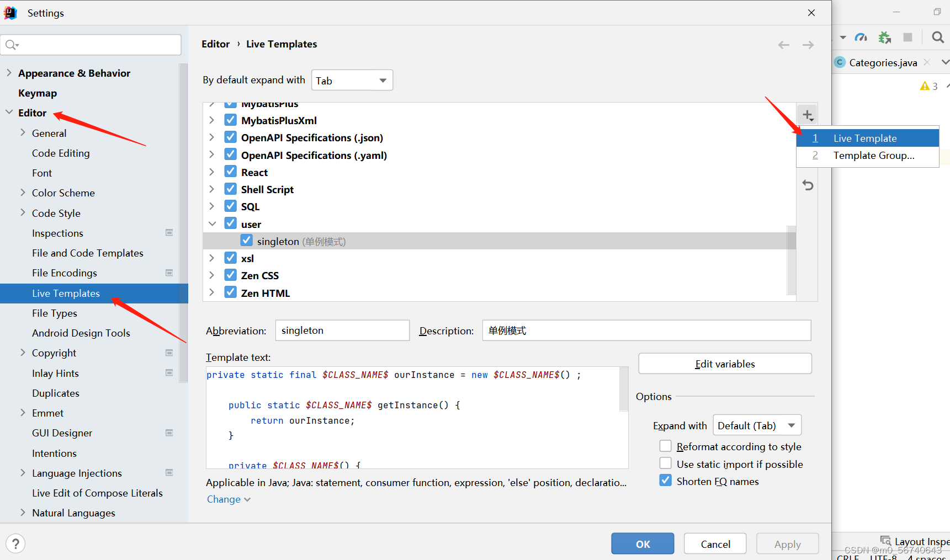This screenshot has height=560, width=950.
Task: Click the stop square icon in IDE toolbar
Action: [907, 38]
